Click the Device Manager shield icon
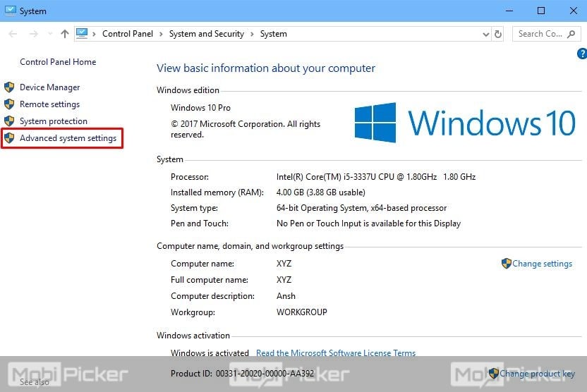This screenshot has width=587, height=392. click(x=9, y=87)
